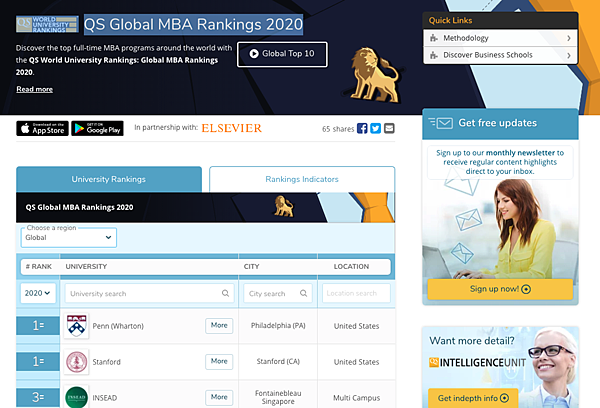Click the golden lion image in header
This screenshot has width=600, height=408.
tap(375, 75)
